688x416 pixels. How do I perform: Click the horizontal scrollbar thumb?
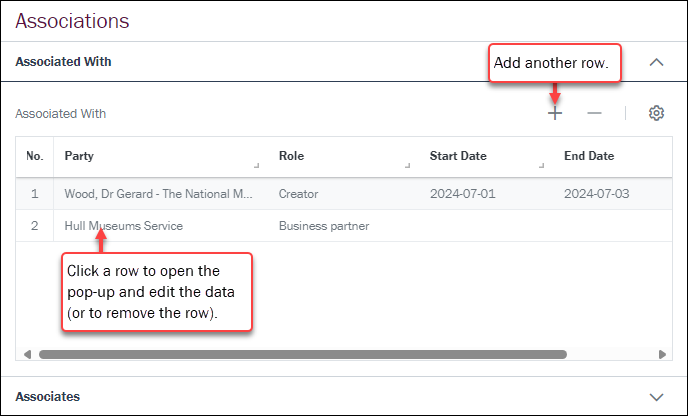point(300,354)
